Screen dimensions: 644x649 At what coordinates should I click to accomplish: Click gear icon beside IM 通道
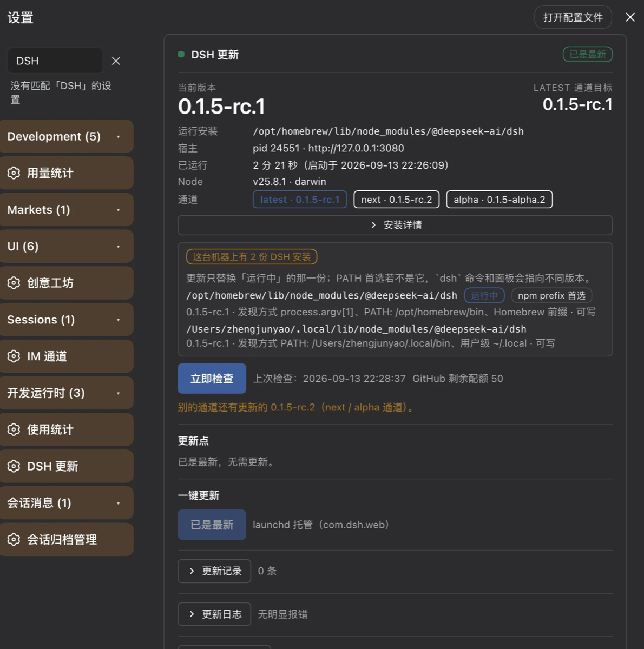coord(14,356)
